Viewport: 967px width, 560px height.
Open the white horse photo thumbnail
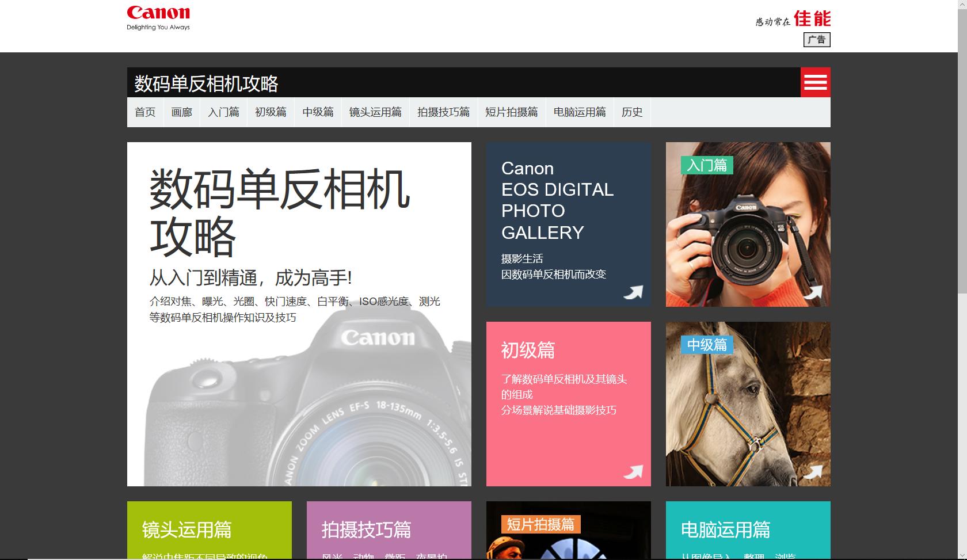tap(748, 404)
